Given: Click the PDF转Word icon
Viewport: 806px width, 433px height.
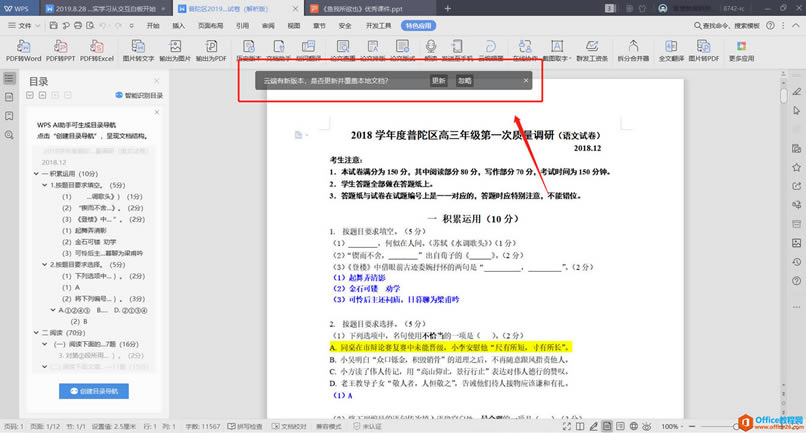Looking at the screenshot, I should [x=22, y=50].
